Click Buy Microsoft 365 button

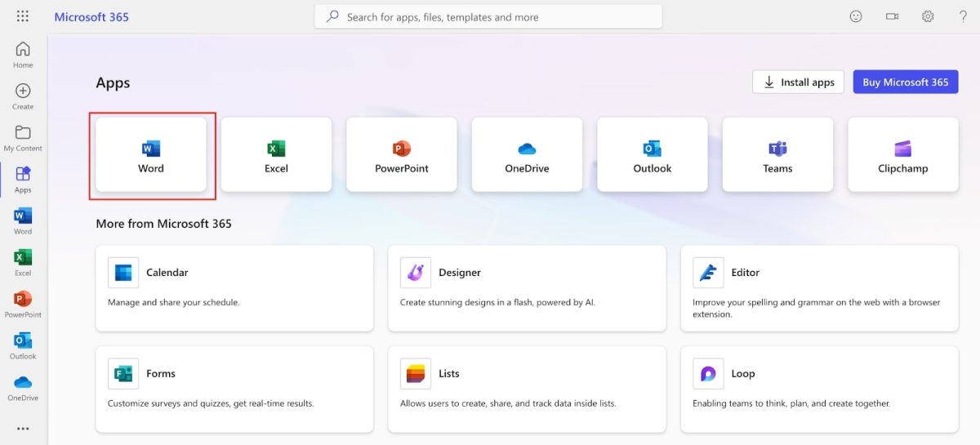(x=906, y=82)
